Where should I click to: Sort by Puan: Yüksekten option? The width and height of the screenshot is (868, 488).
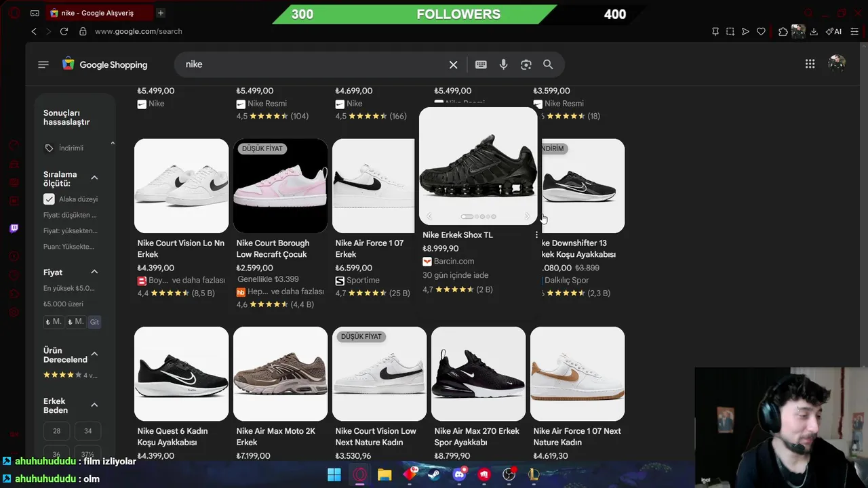69,247
